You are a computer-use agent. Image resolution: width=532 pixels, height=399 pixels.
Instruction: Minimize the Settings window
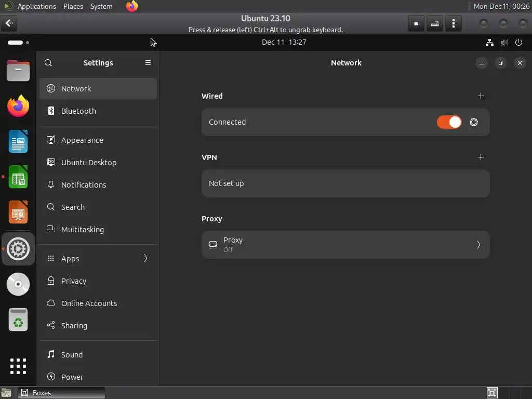coord(481,63)
